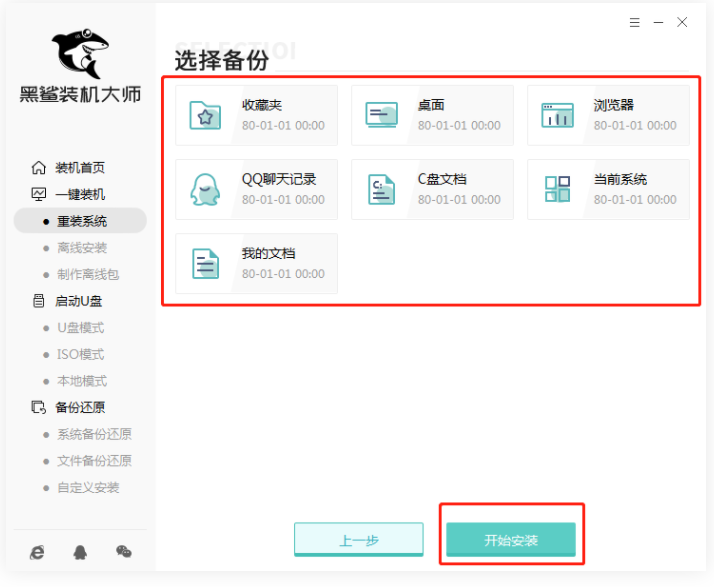Viewport: 714px width, 587px height.
Task: Click the QQ icon in bottom sidebar
Action: click(x=80, y=552)
